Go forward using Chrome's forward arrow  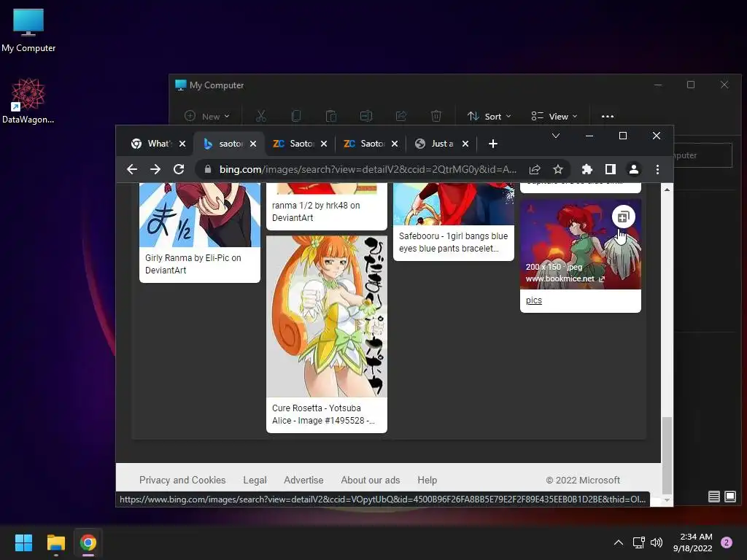[155, 169]
